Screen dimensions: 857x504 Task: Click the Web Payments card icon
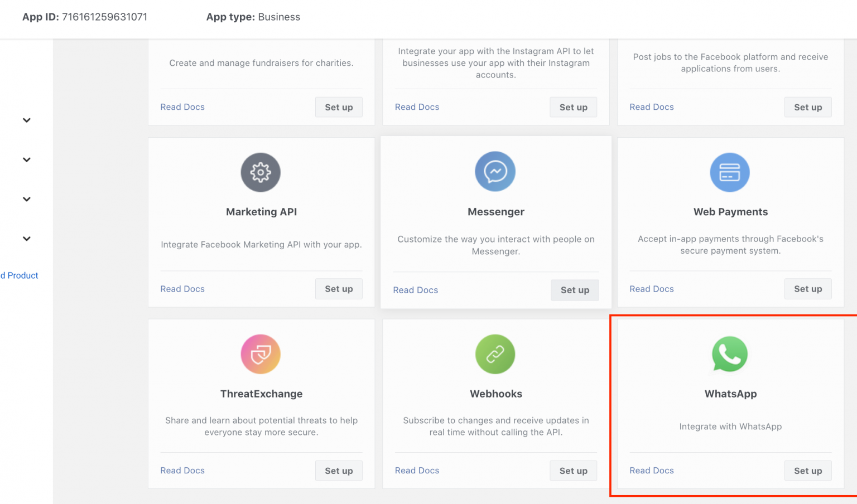click(x=730, y=172)
